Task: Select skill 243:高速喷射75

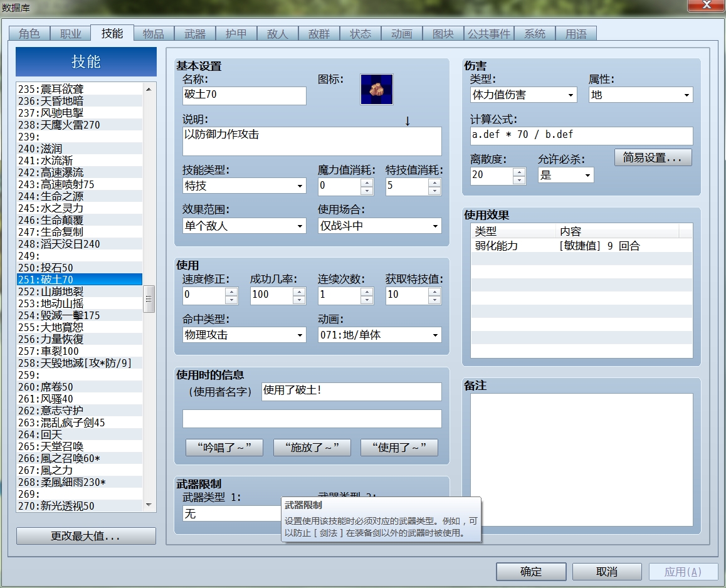Action: coord(79,184)
